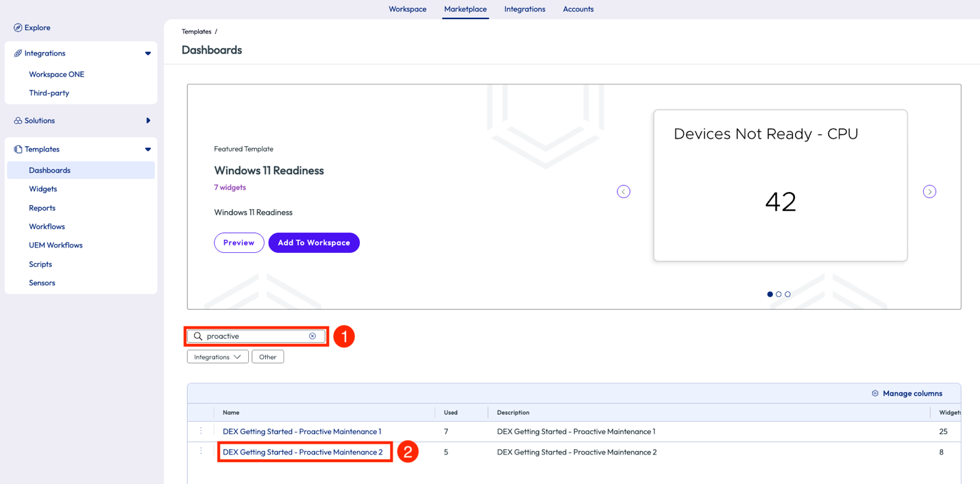Click the Add To Workspace button
Viewport: 980px width, 484px height.
(x=314, y=243)
